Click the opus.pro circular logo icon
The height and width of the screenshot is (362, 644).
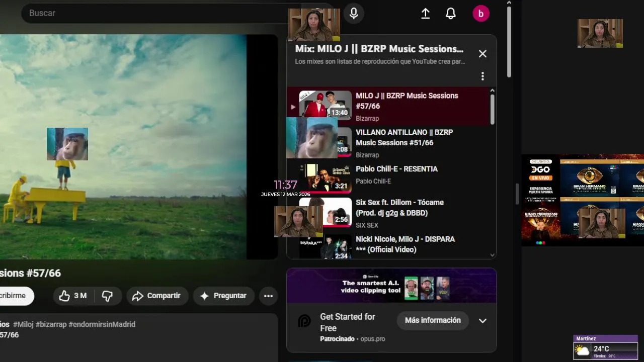point(304,321)
